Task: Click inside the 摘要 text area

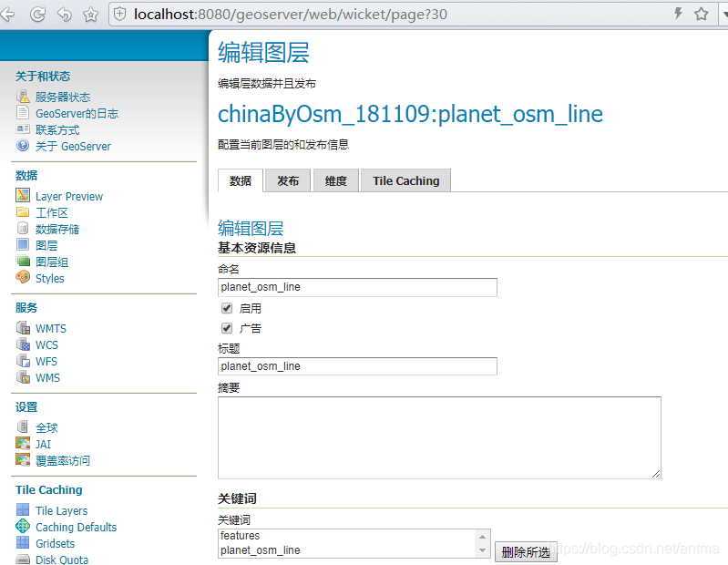Action: pos(438,437)
